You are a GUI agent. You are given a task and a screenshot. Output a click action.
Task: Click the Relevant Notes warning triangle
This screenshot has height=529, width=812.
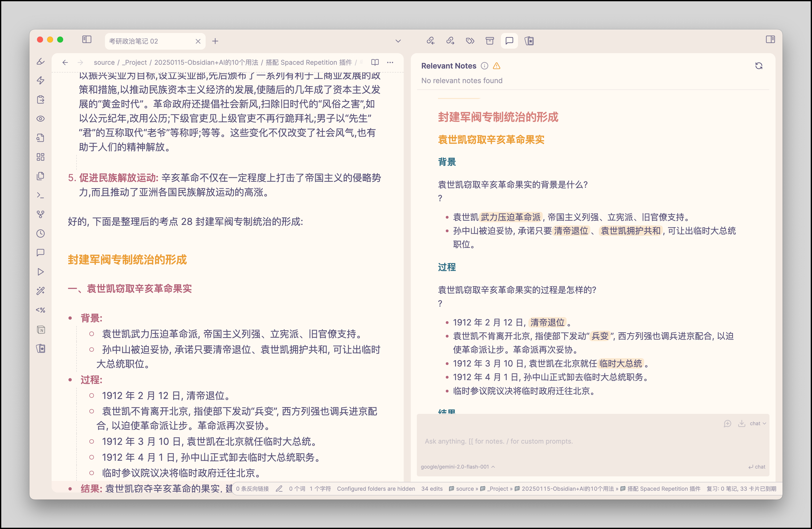[497, 66]
